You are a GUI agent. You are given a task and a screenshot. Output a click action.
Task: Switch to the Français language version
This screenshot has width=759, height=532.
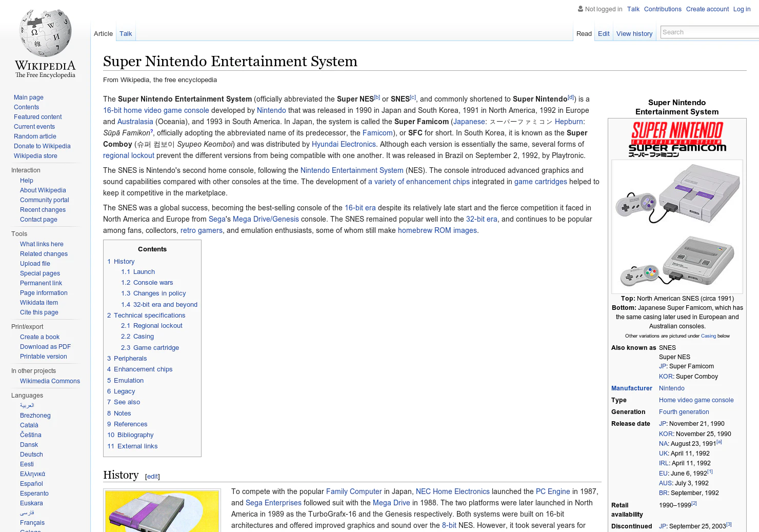(32, 523)
